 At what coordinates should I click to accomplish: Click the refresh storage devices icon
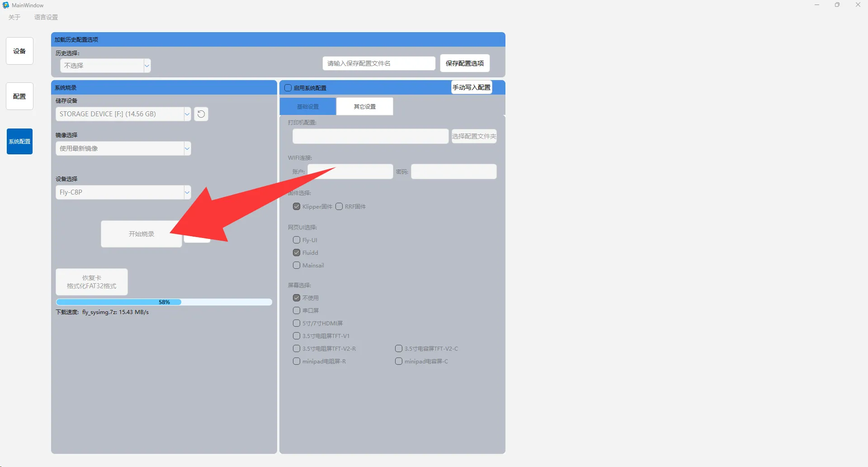(201, 114)
